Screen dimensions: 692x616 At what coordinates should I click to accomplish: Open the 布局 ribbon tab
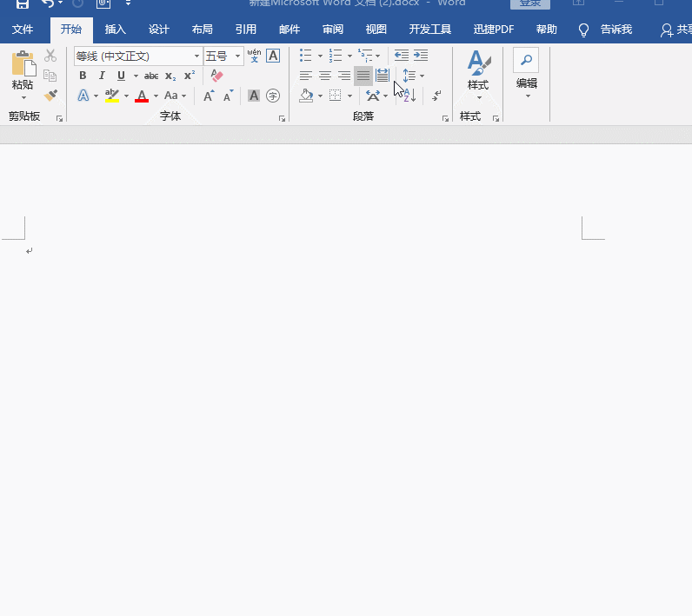203,30
